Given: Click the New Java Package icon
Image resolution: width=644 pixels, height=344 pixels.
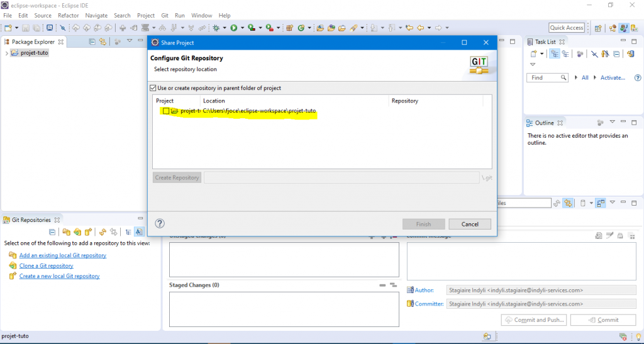Looking at the screenshot, I should click(289, 28).
